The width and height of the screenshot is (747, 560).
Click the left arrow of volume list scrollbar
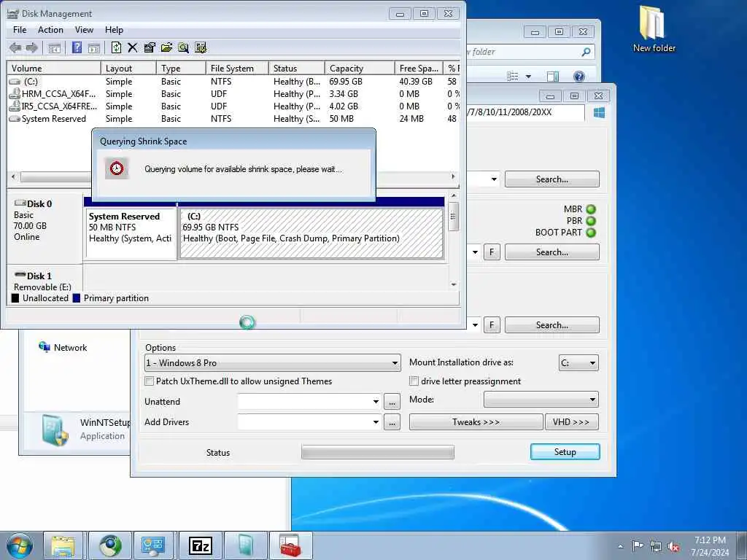coord(13,176)
